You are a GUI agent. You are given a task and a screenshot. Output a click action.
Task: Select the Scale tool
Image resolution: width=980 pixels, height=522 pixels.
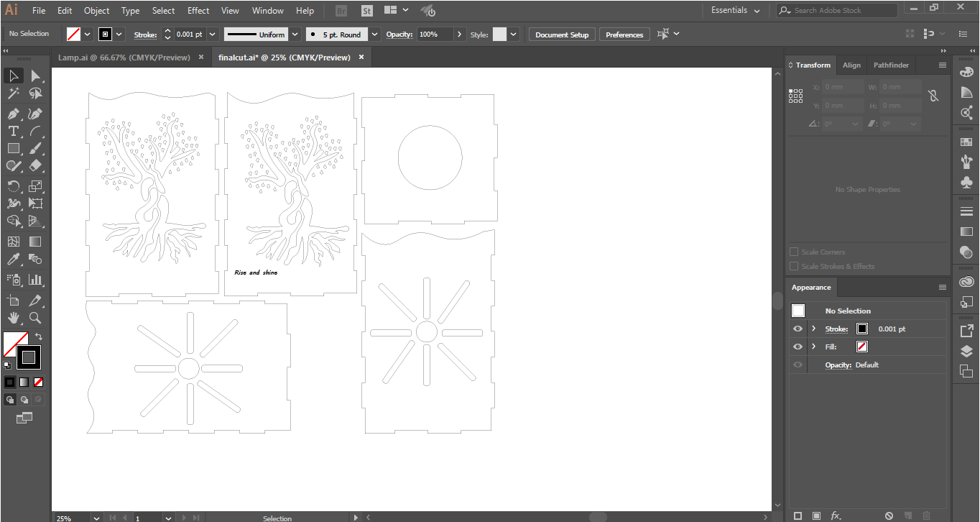click(x=35, y=186)
